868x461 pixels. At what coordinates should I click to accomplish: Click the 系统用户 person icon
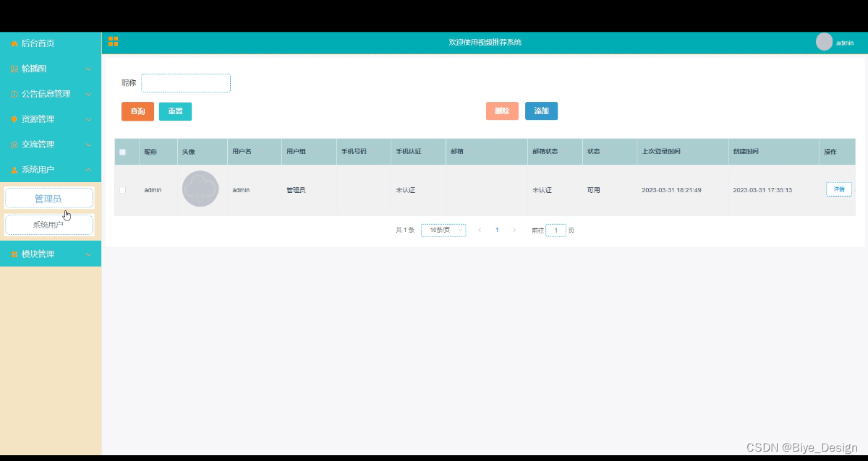14,170
